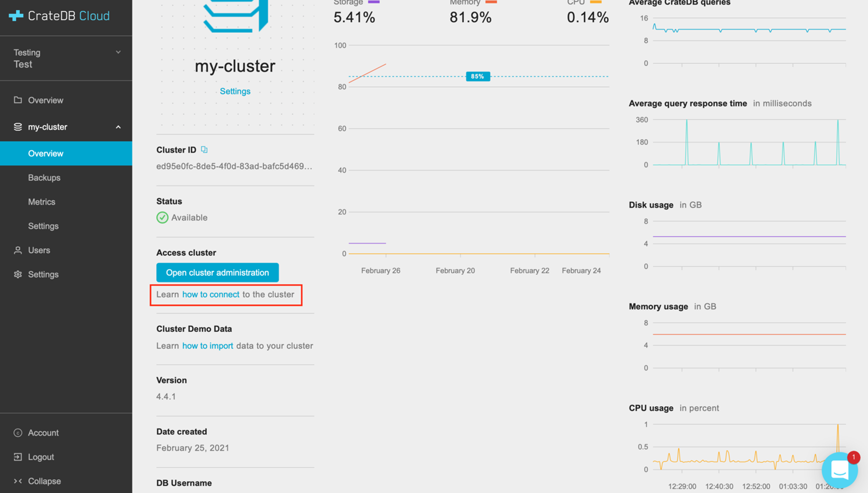Click Open cluster administration button
The height and width of the screenshot is (493, 868).
pyautogui.click(x=217, y=273)
